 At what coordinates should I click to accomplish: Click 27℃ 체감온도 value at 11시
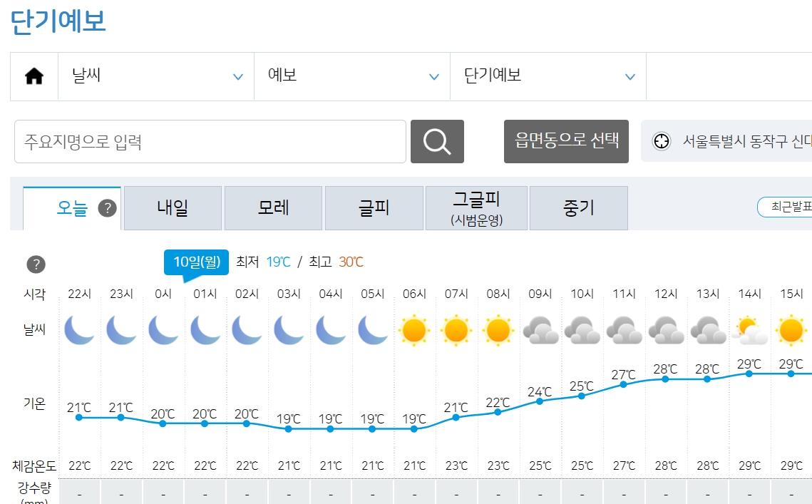click(x=624, y=466)
